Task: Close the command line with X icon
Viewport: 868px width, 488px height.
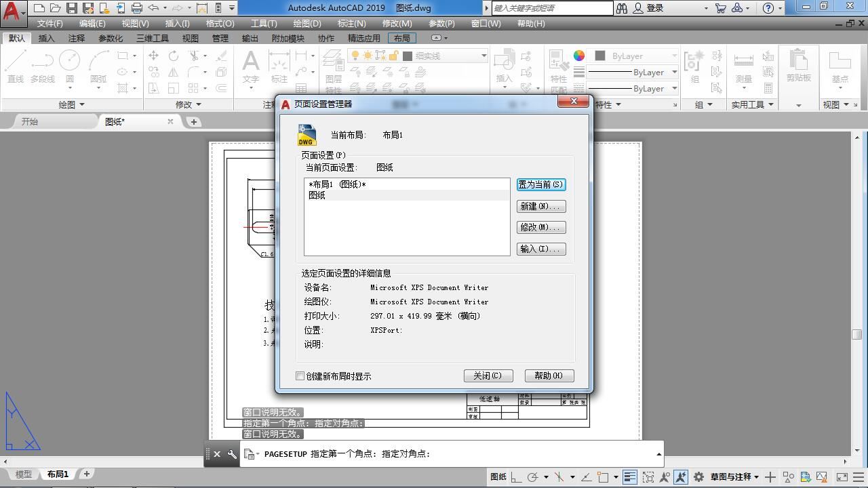Action: (217, 454)
